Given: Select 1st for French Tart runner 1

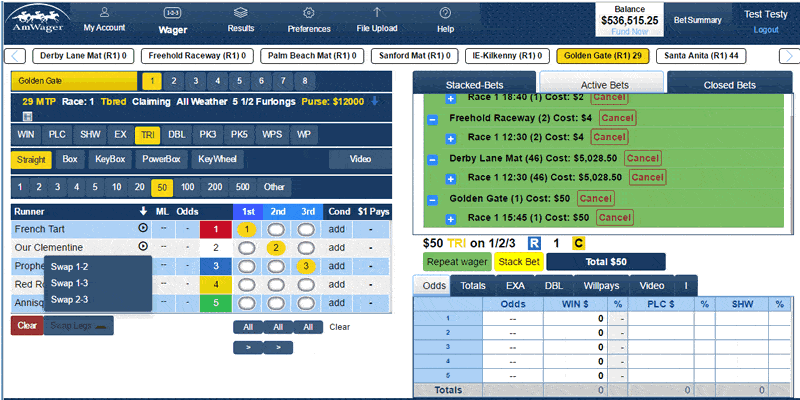Looking at the screenshot, I should point(247,230).
